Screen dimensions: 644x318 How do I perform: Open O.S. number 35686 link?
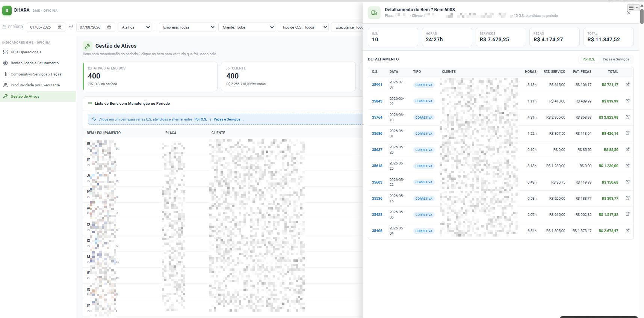(377, 134)
